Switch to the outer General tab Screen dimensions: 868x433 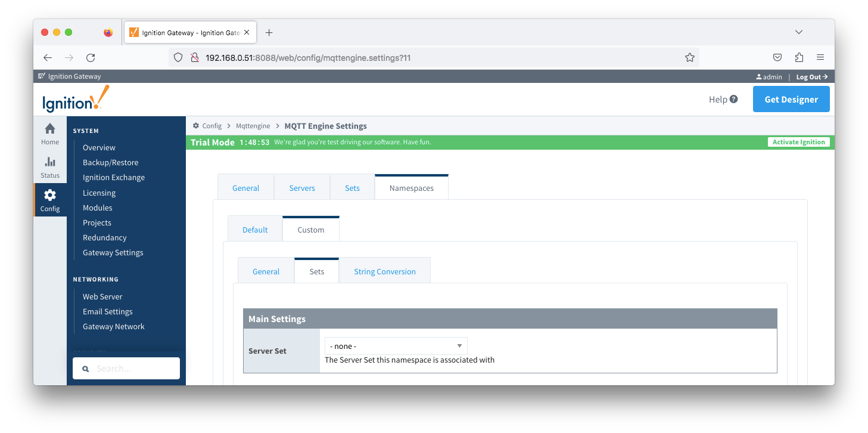pyautogui.click(x=245, y=188)
